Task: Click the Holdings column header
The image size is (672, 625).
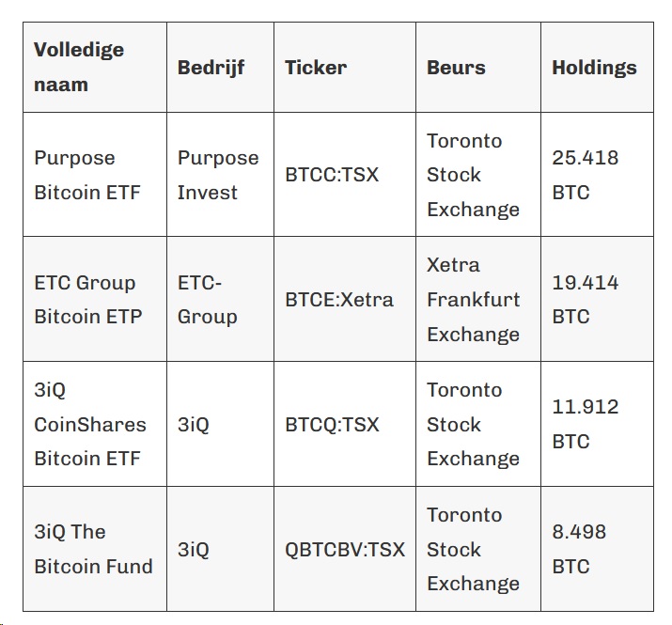Action: [x=597, y=68]
